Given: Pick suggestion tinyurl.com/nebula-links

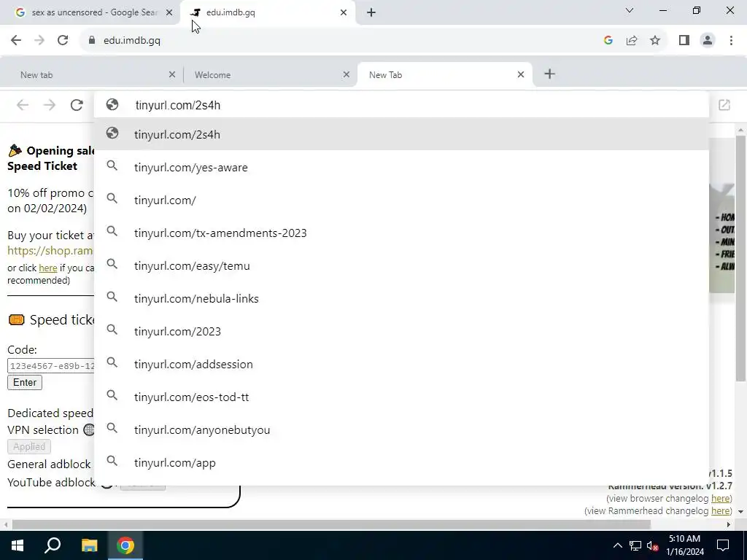Looking at the screenshot, I should [x=401, y=299].
